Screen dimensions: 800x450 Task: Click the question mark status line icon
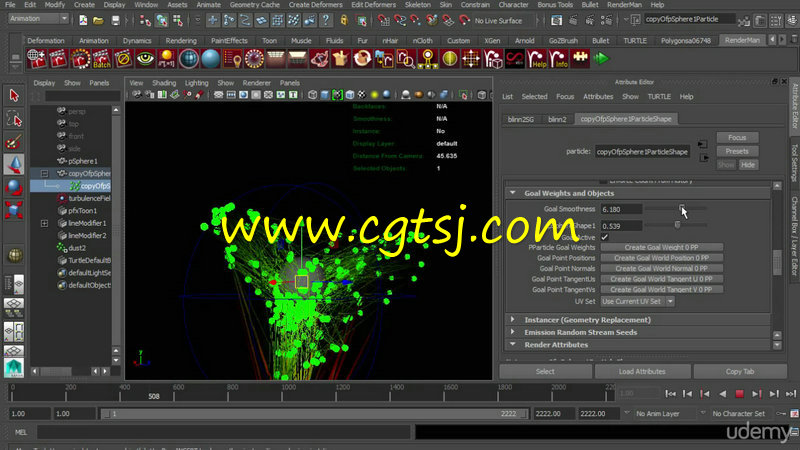326,20
